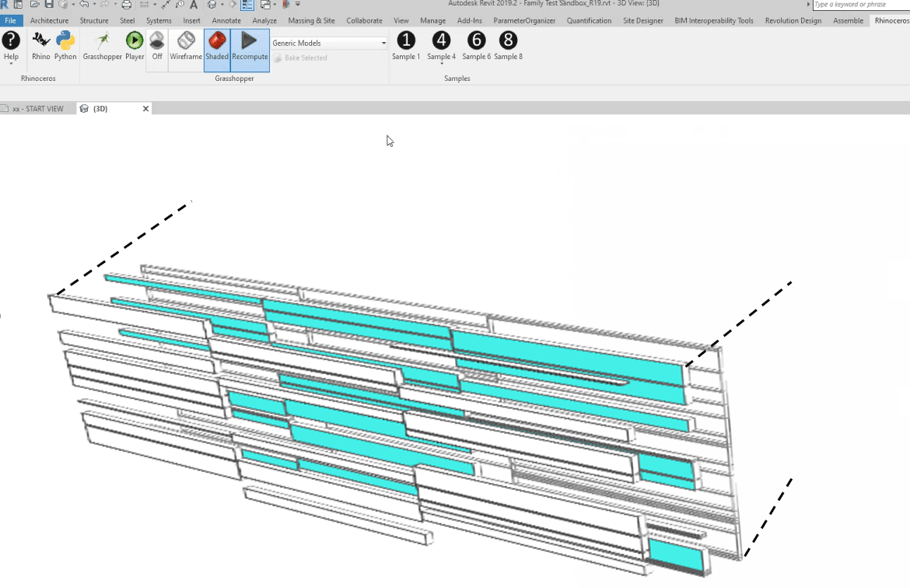Open the Generic Models category dropdown
This screenshot has width=910, height=588.
pos(329,43)
